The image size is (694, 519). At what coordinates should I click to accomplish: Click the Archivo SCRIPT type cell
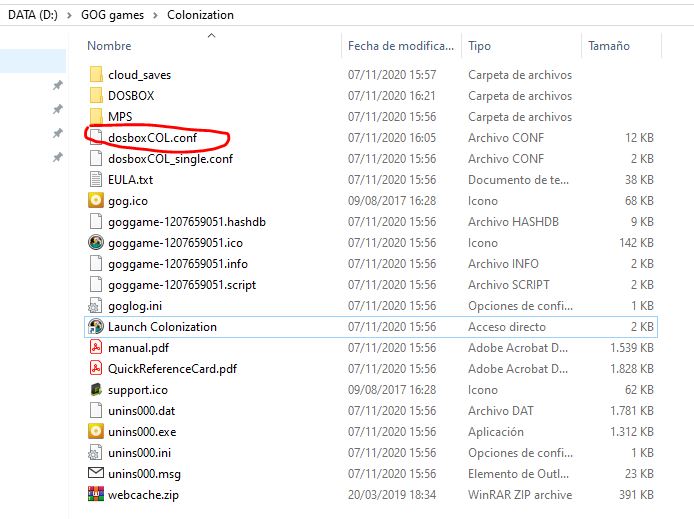click(x=509, y=284)
